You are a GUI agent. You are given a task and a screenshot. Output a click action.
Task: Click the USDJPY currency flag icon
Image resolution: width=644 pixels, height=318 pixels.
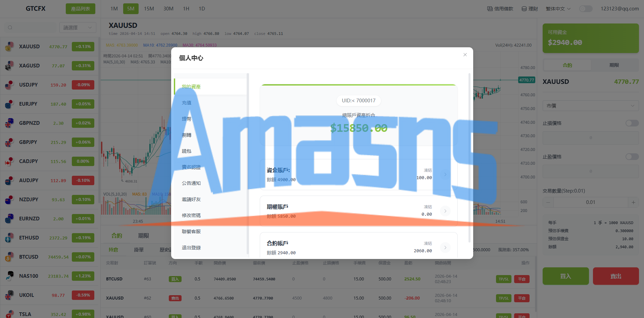coord(9,85)
